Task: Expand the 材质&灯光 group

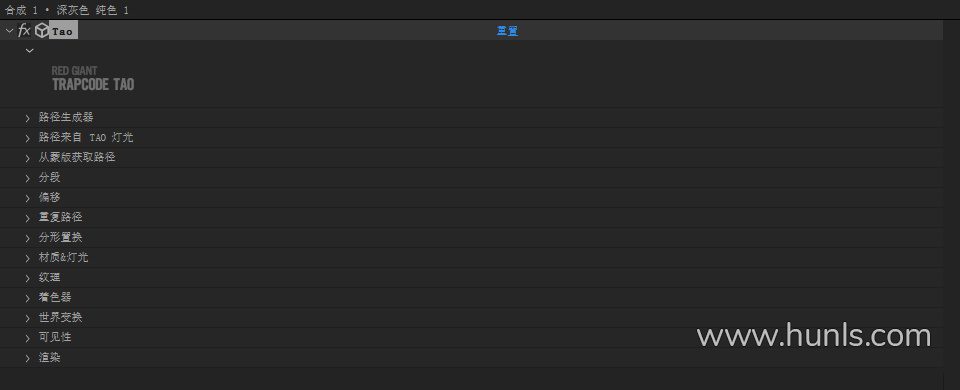Action: (x=28, y=258)
